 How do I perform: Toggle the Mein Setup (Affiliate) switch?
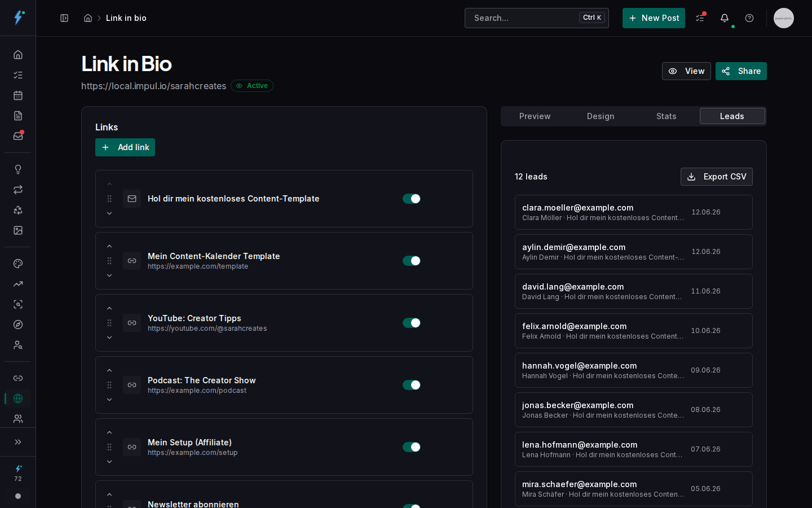click(412, 447)
